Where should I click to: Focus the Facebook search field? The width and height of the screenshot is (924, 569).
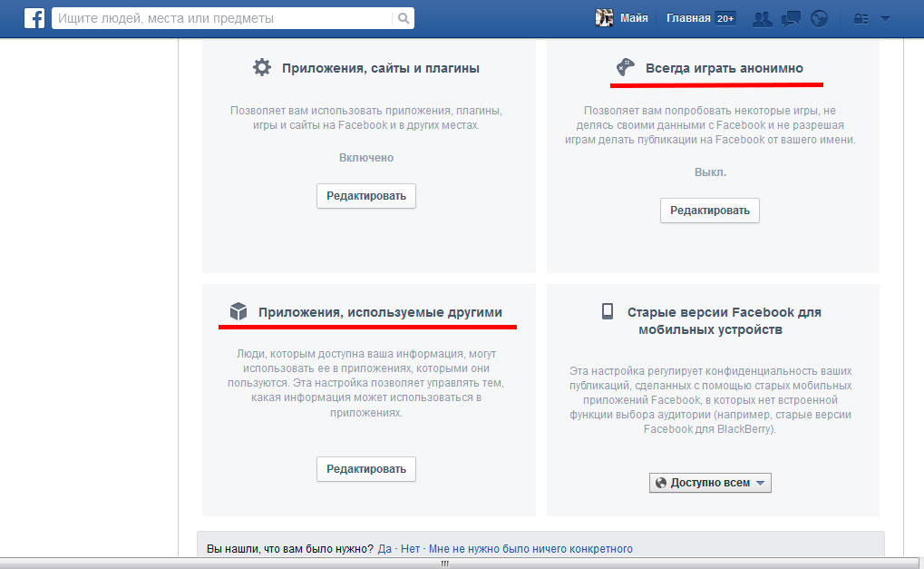pyautogui.click(x=222, y=18)
